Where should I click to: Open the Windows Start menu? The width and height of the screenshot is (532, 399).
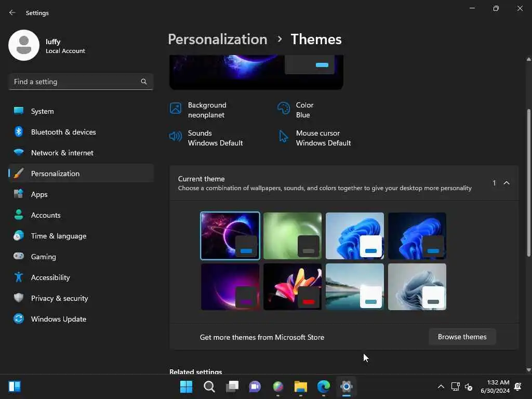coord(186,387)
